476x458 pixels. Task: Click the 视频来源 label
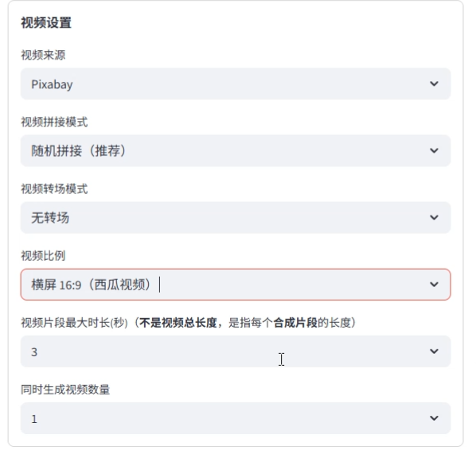(43, 55)
